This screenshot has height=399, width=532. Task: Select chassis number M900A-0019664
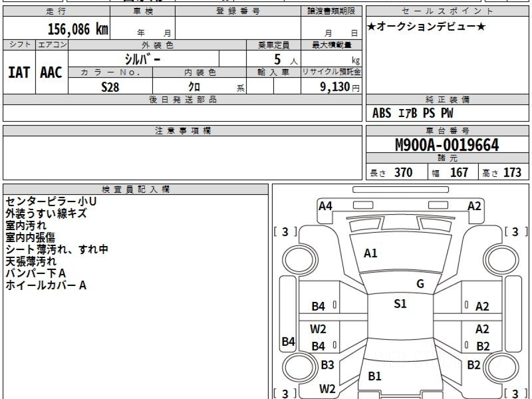click(x=447, y=145)
